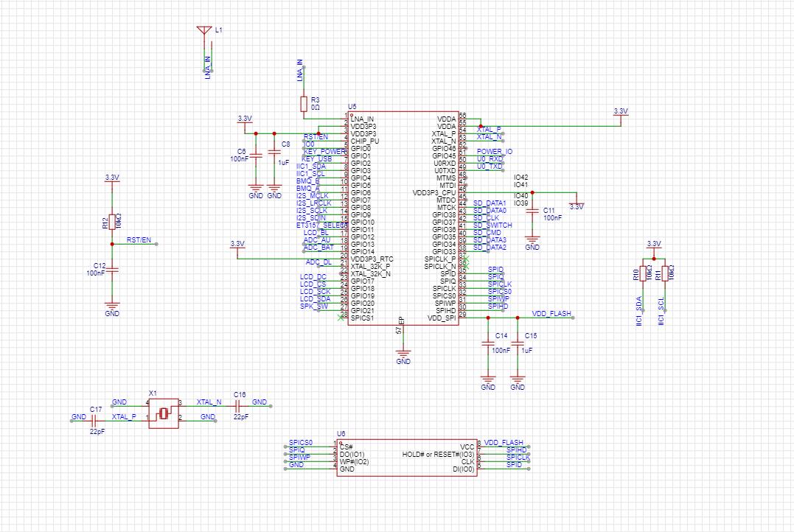Click the 0Ω value of R3
794x532 pixels.
point(316,108)
